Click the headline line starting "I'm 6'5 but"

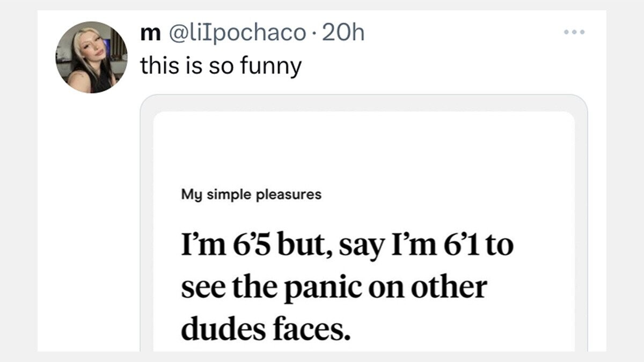(x=347, y=246)
